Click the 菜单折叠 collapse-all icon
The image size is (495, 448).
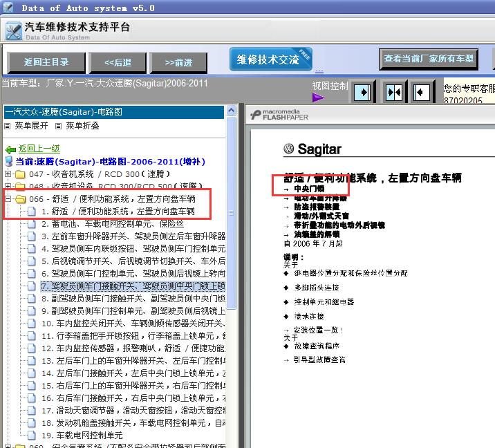tap(58, 127)
